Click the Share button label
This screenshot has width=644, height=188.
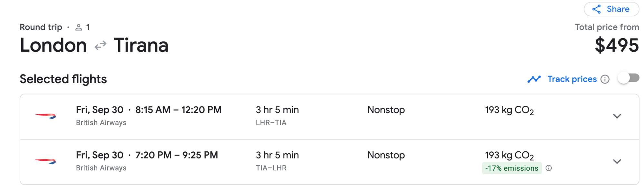[618, 9]
